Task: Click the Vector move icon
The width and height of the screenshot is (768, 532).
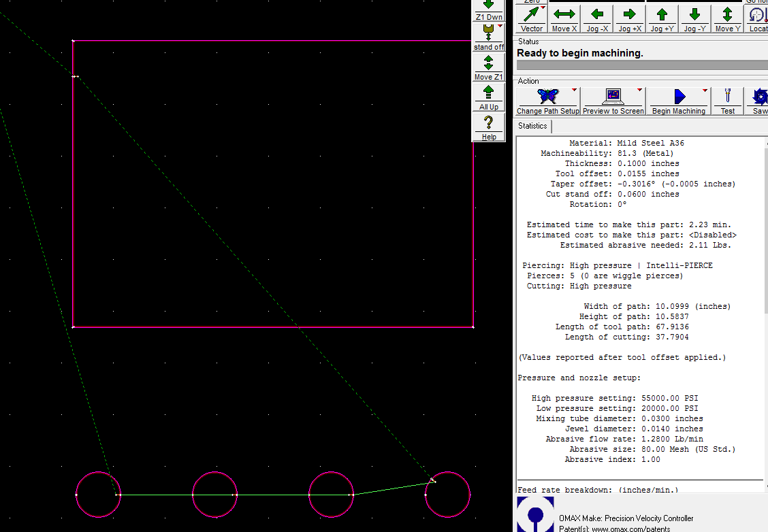Action: pos(532,15)
